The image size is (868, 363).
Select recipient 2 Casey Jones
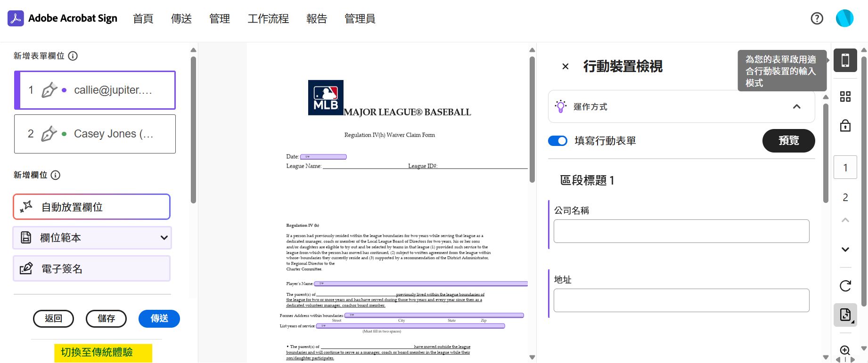95,134
